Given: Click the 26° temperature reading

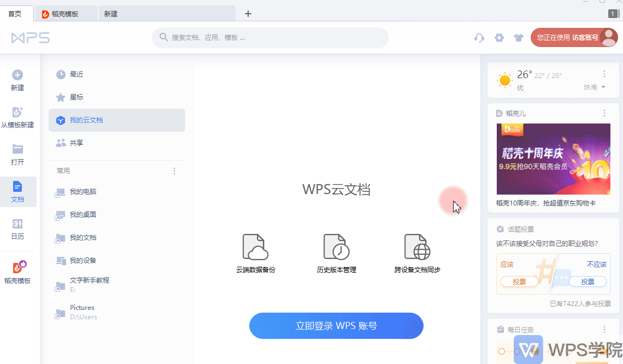Looking at the screenshot, I should 525,75.
